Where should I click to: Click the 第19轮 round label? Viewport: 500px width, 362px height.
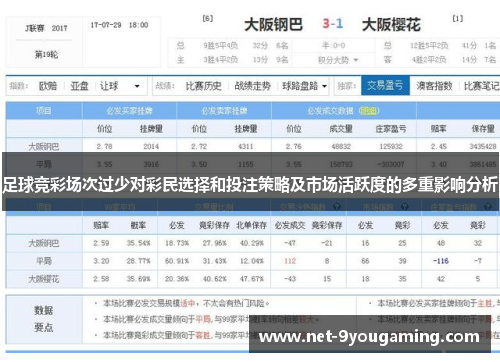tap(47, 54)
